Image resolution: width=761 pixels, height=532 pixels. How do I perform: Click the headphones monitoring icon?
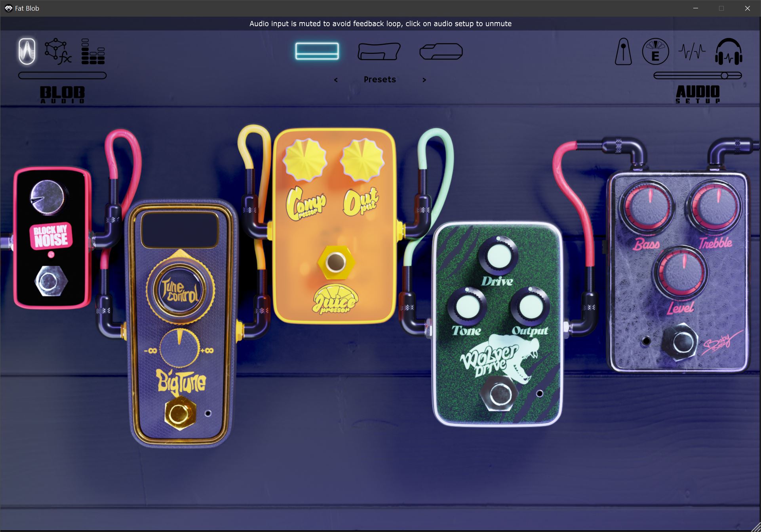729,51
